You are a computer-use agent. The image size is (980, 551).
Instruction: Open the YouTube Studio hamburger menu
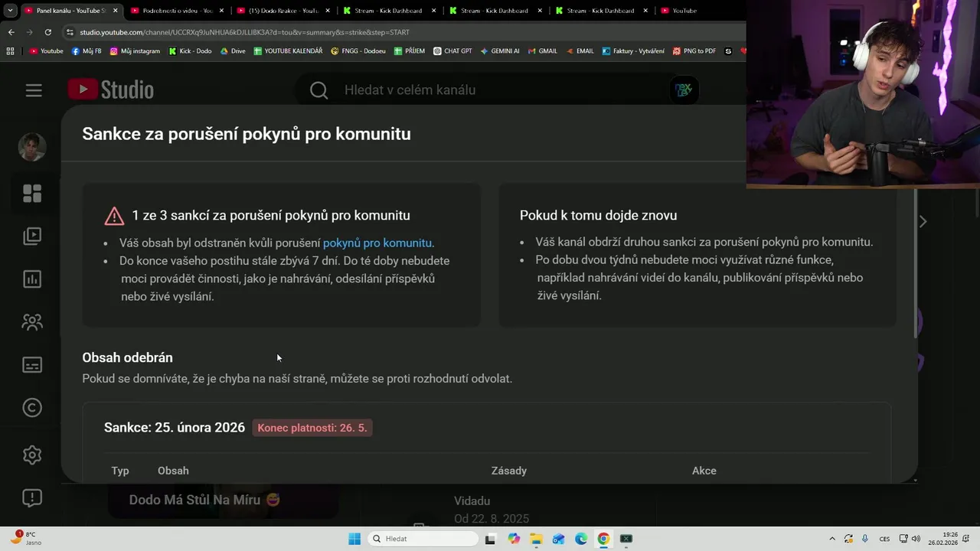[x=34, y=90]
